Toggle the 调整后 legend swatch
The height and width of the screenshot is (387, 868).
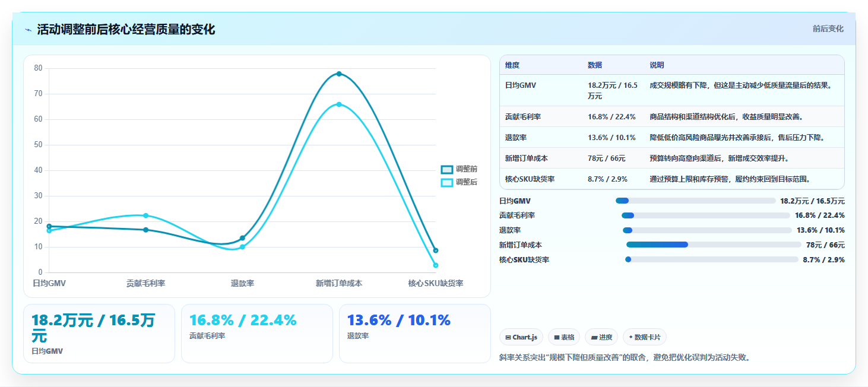point(446,182)
